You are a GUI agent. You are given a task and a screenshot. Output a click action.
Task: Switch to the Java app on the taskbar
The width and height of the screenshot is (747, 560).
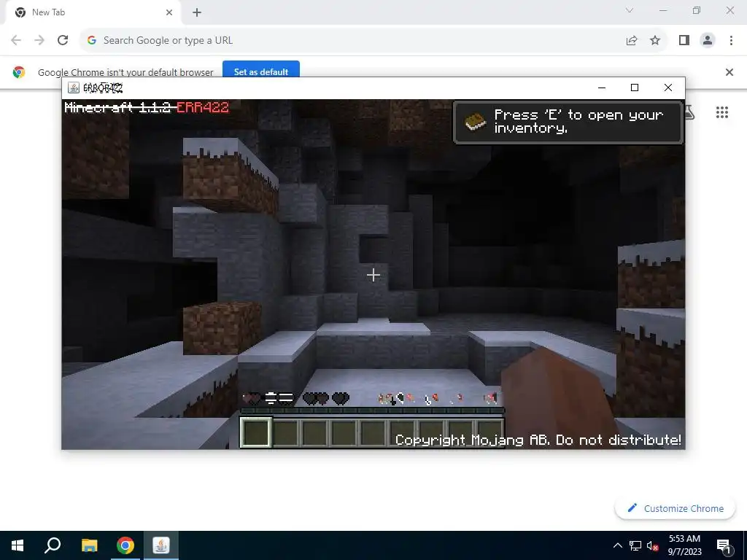coord(161,545)
